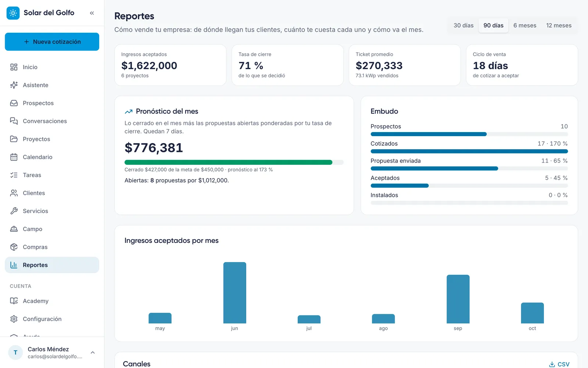Open Clientes people icon
Viewport: 588px width, 368px height.
click(14, 193)
